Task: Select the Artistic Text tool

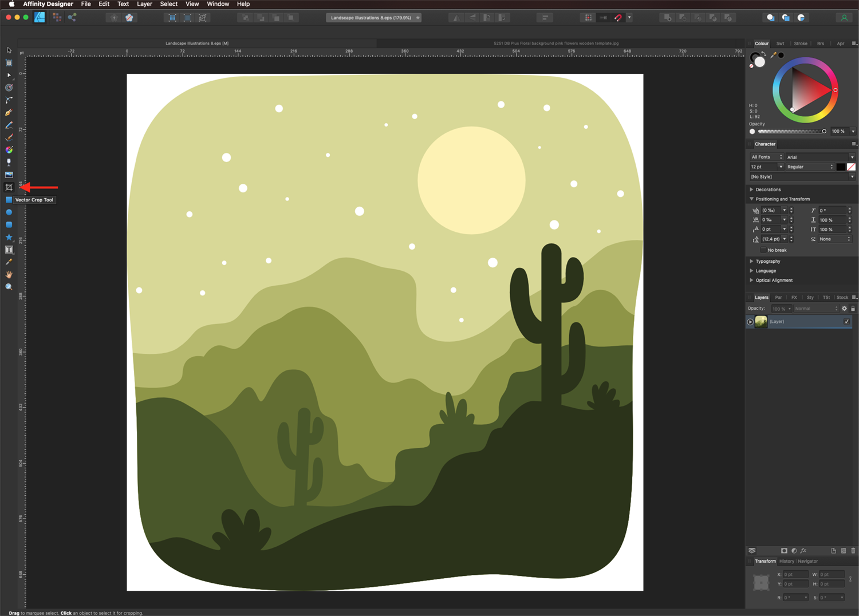Action: (x=9, y=249)
